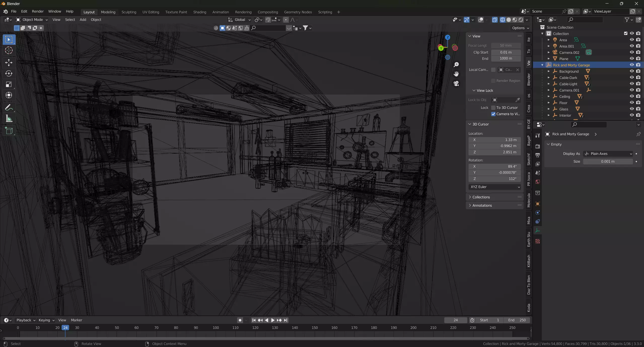The width and height of the screenshot is (644, 347).
Task: Click the 3D Cursor Location X field
Action: (495, 140)
